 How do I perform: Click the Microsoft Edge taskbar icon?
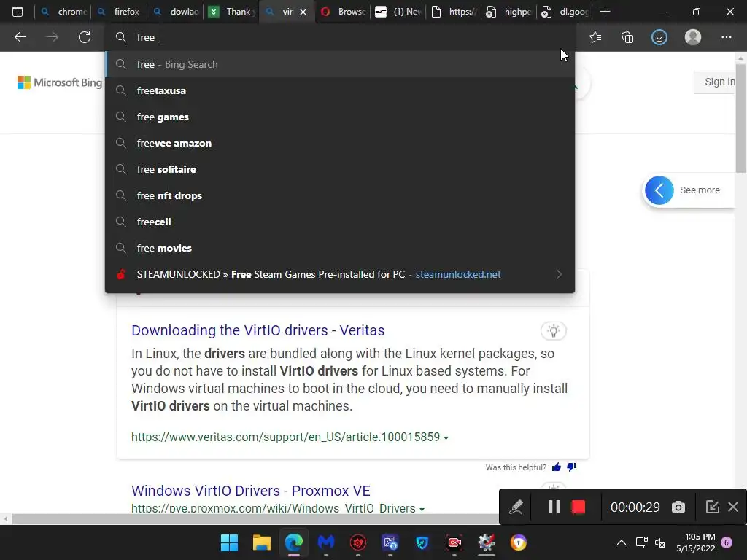pos(294,542)
